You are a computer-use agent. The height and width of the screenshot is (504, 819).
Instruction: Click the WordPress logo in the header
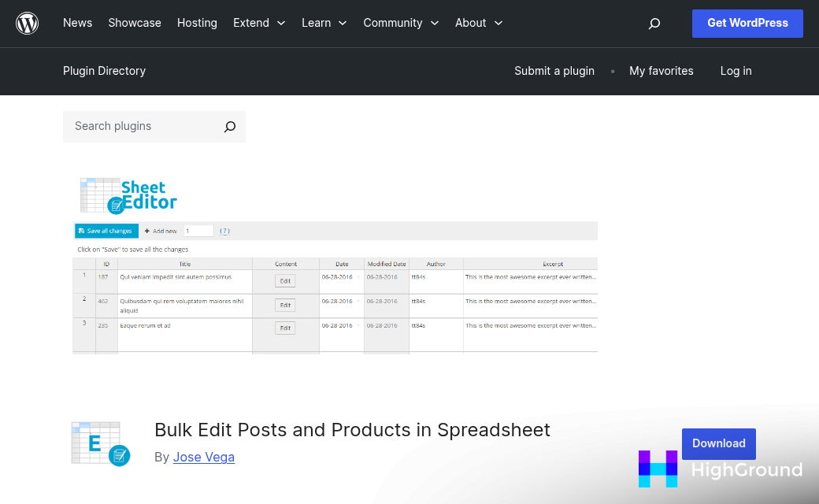27,23
